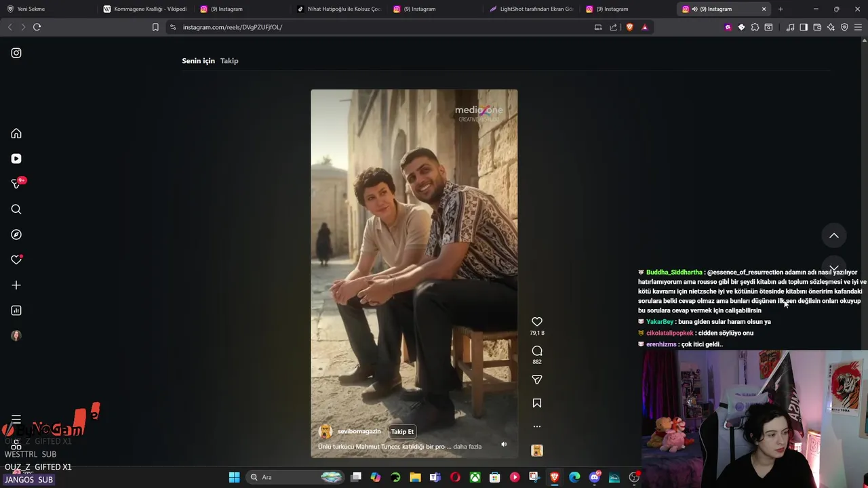Open File Explorer from taskbar
The width and height of the screenshot is (868, 488).
(x=415, y=477)
